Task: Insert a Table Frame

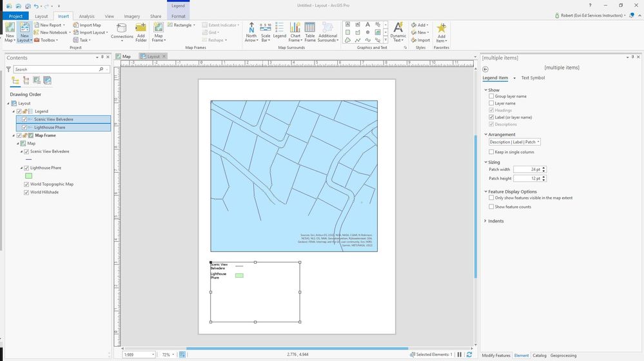Action: pyautogui.click(x=310, y=32)
